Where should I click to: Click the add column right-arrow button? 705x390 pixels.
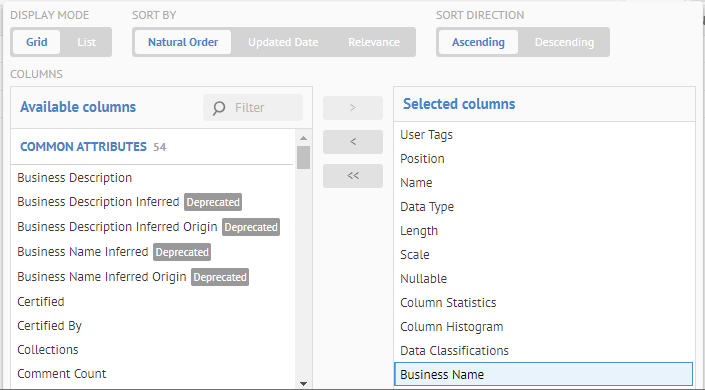[353, 108]
